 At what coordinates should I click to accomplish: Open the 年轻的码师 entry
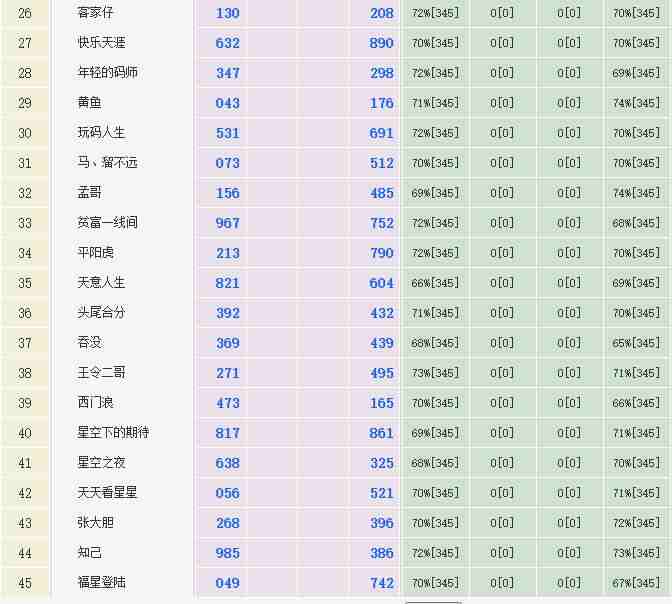click(107, 73)
